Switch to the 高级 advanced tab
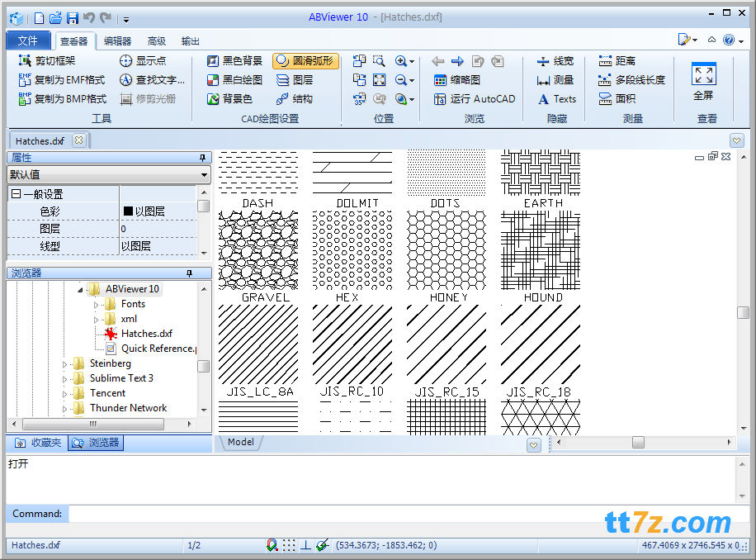This screenshot has height=560, width=756. [x=157, y=41]
